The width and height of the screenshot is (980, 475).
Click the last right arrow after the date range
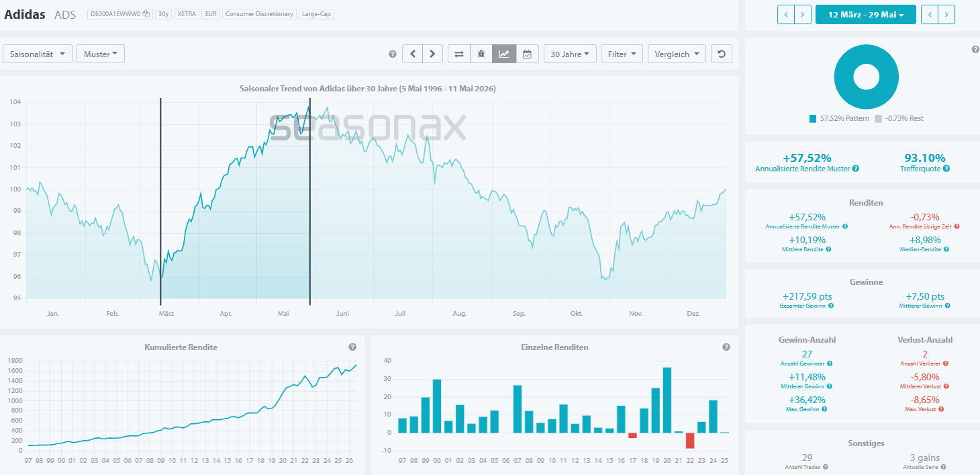click(x=946, y=14)
